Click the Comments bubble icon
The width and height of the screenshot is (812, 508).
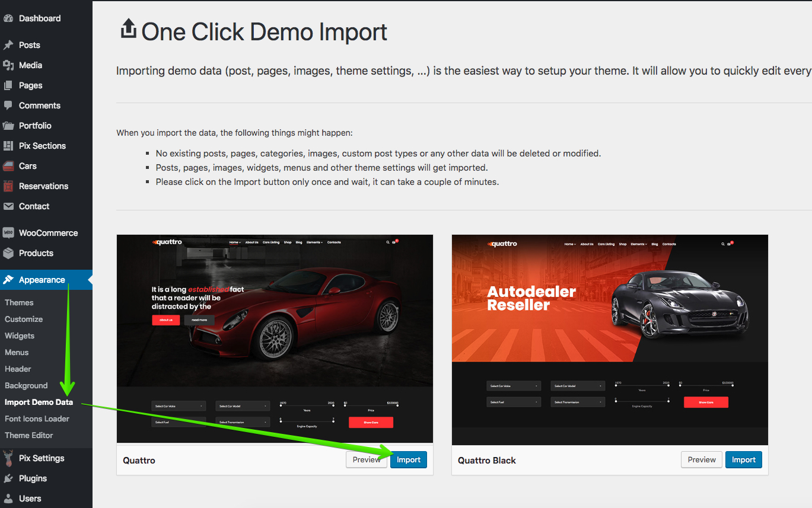(x=8, y=106)
